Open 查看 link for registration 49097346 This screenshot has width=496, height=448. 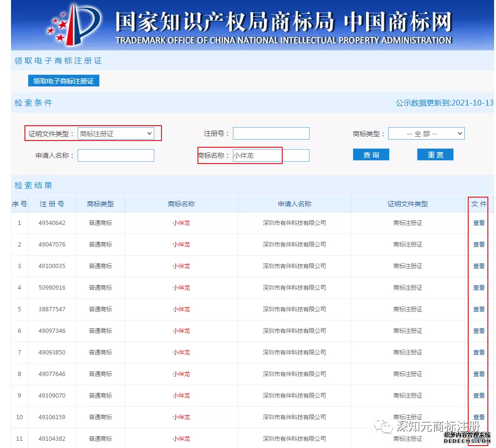[x=479, y=330]
